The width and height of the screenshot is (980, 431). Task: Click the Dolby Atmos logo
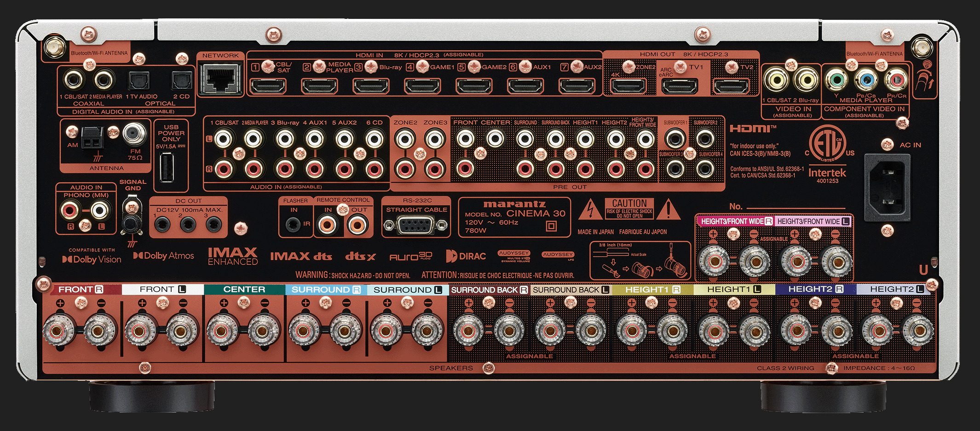(x=164, y=256)
